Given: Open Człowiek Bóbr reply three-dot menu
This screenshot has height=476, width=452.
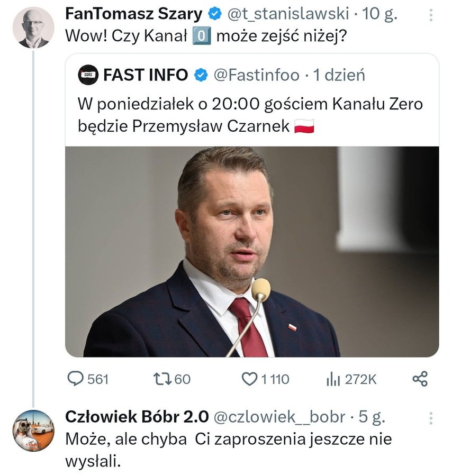Looking at the screenshot, I should [x=431, y=418].
